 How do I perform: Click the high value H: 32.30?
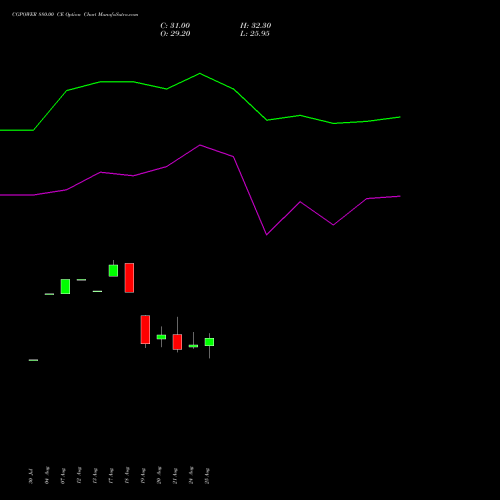click(255, 26)
